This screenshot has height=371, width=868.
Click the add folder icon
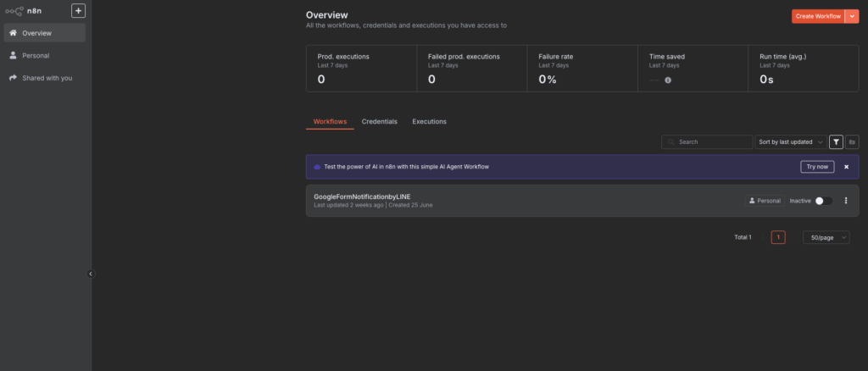(852, 142)
